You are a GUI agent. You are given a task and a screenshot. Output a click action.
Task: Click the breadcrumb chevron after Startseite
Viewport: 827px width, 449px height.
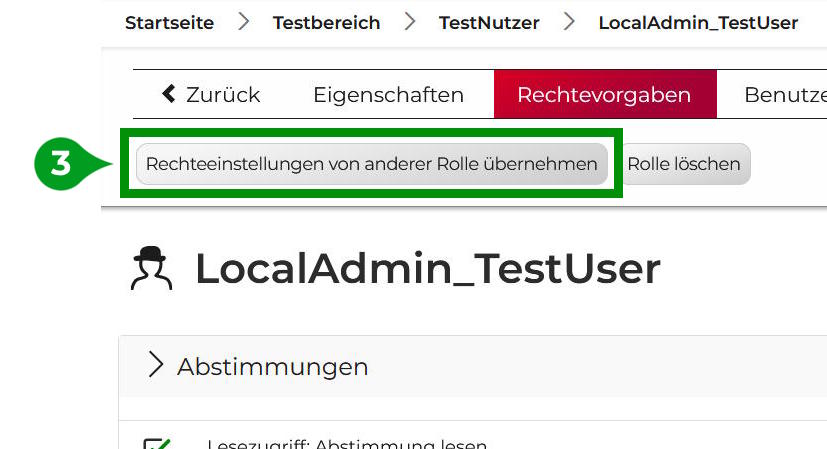tap(244, 22)
